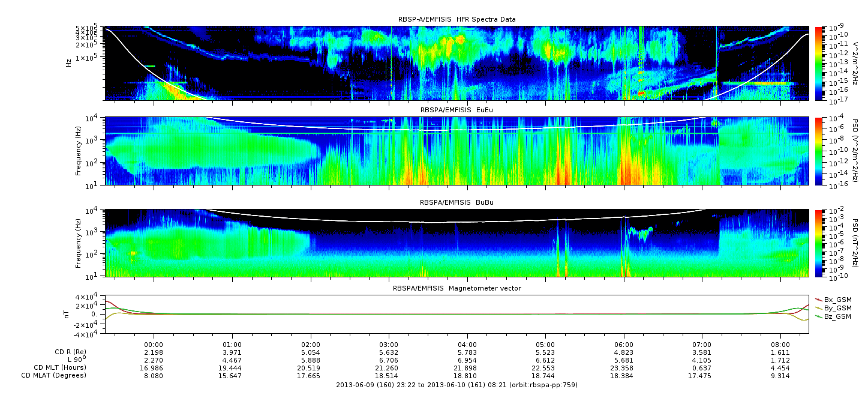Click the date range and orbit footer text

[x=456, y=385]
